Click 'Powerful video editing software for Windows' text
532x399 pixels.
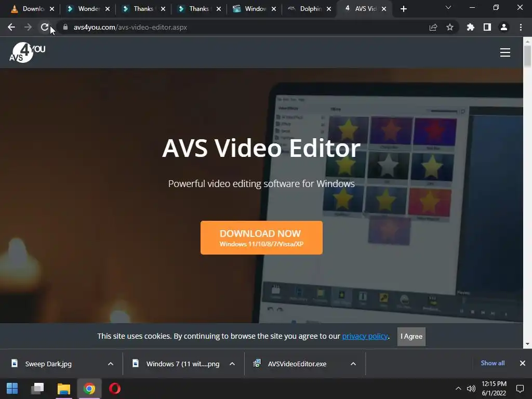pos(261,183)
